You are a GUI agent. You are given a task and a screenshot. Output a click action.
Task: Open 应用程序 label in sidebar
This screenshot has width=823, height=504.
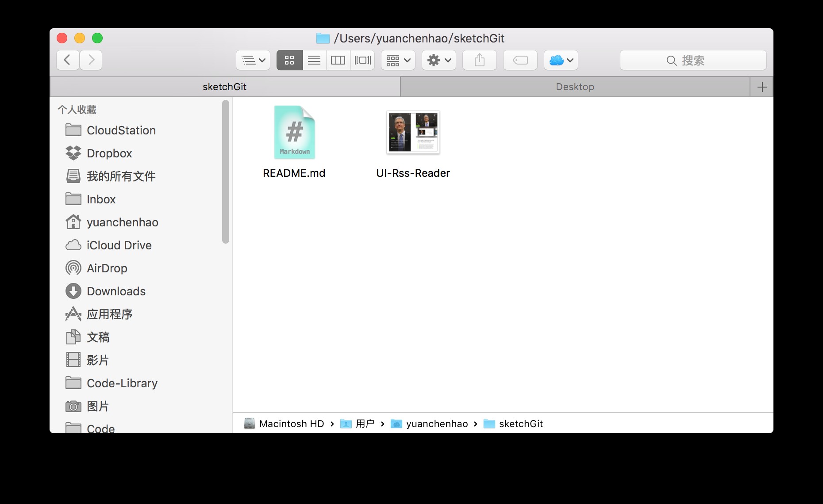coord(110,314)
